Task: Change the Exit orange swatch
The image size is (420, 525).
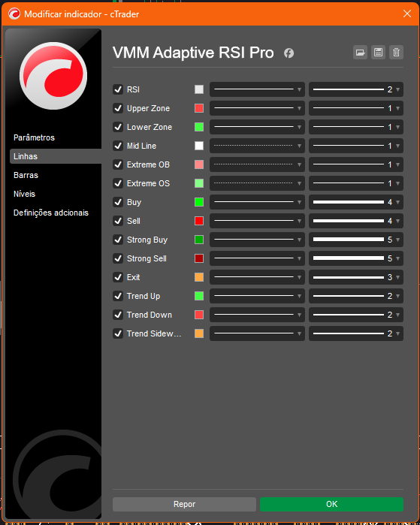Action: coord(199,277)
